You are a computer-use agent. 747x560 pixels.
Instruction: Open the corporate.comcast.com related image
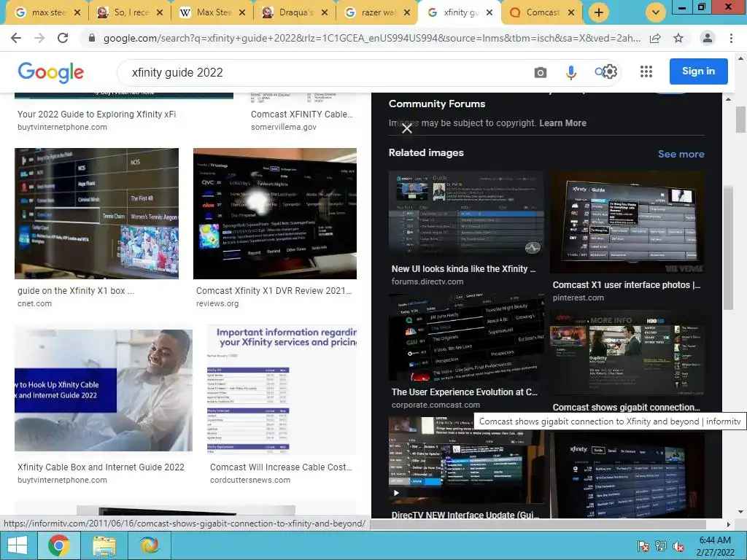coord(466,337)
